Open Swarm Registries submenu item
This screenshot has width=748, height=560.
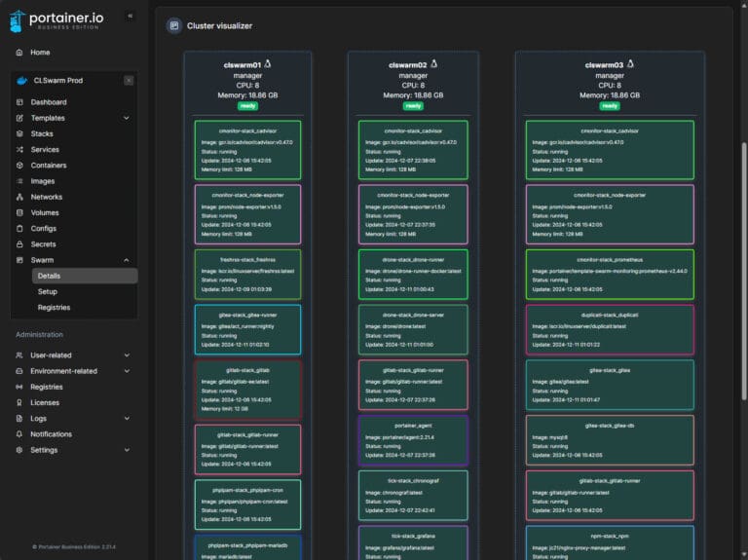point(54,307)
